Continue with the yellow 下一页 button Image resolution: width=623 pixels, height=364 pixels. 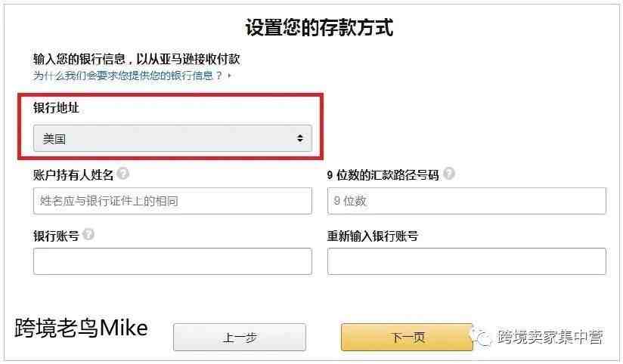[x=407, y=338]
